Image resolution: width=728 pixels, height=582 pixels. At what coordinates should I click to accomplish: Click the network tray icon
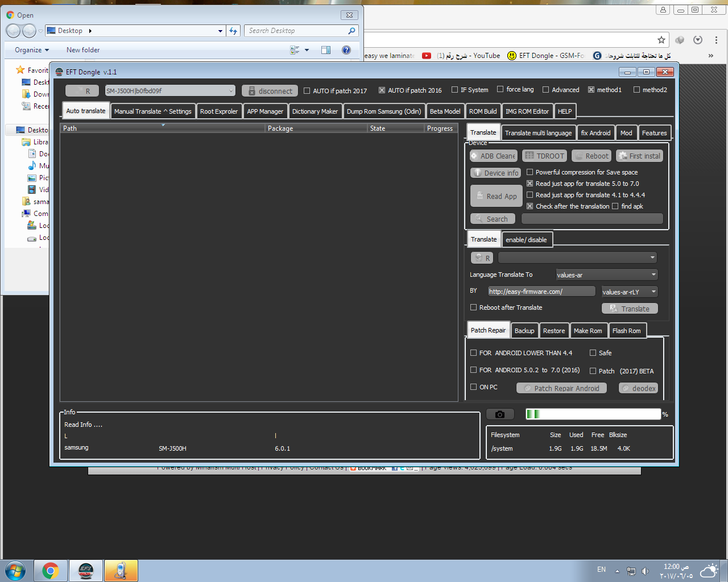(x=631, y=571)
